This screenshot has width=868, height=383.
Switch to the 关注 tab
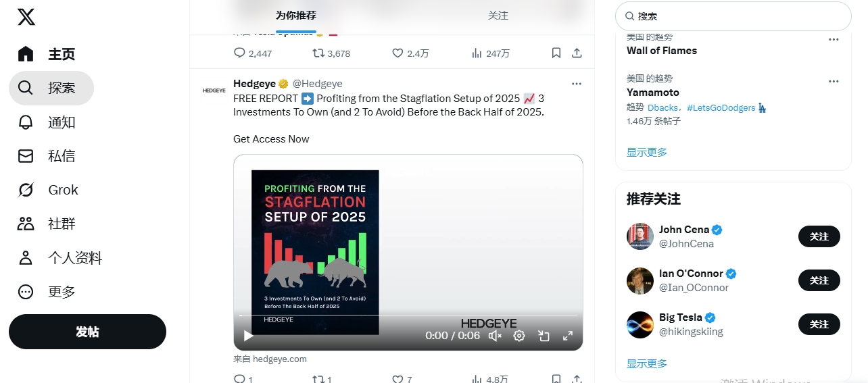pyautogui.click(x=498, y=16)
